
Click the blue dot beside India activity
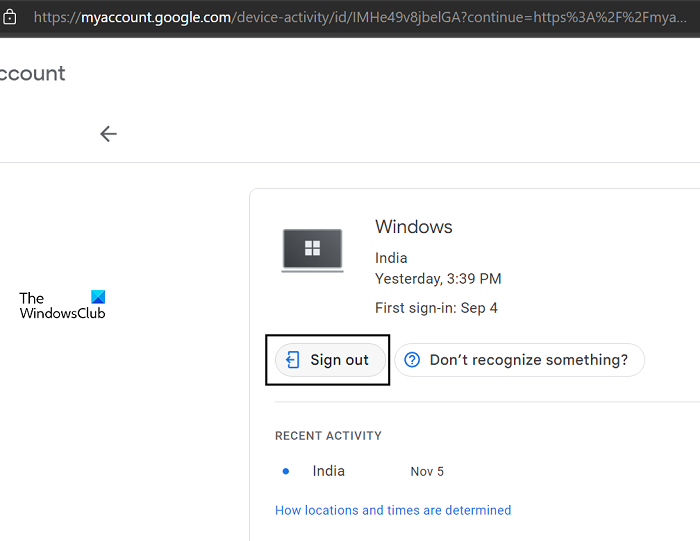(x=286, y=471)
